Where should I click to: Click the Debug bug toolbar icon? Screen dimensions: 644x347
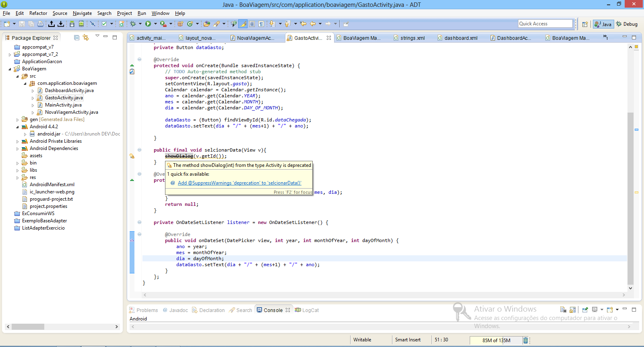pos(133,24)
